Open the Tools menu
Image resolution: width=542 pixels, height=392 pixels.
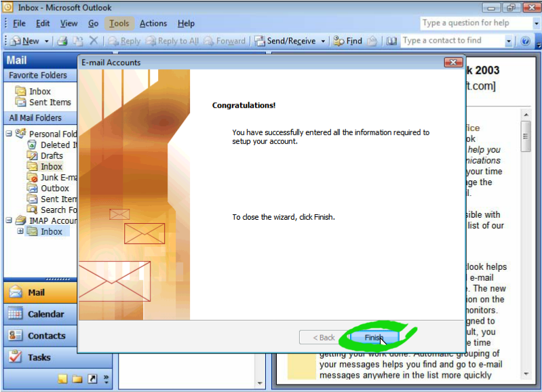(119, 24)
